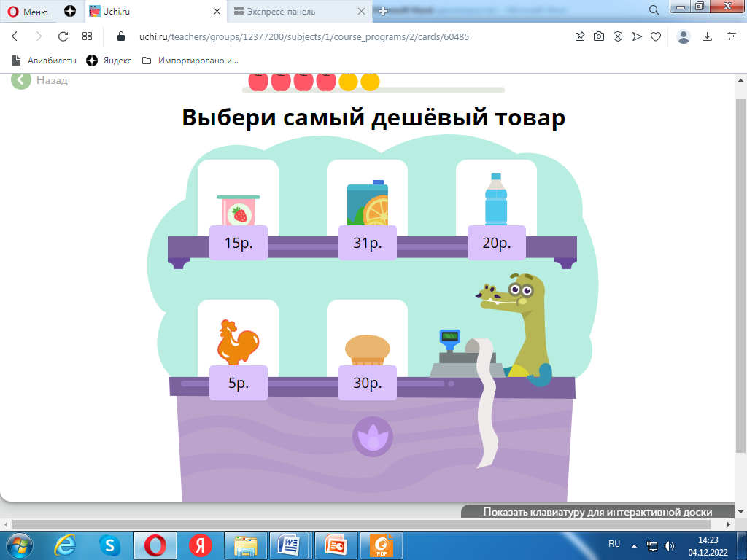Pick the orange juice carton item
Image resolution: width=747 pixels, height=560 pixels.
click(x=368, y=206)
